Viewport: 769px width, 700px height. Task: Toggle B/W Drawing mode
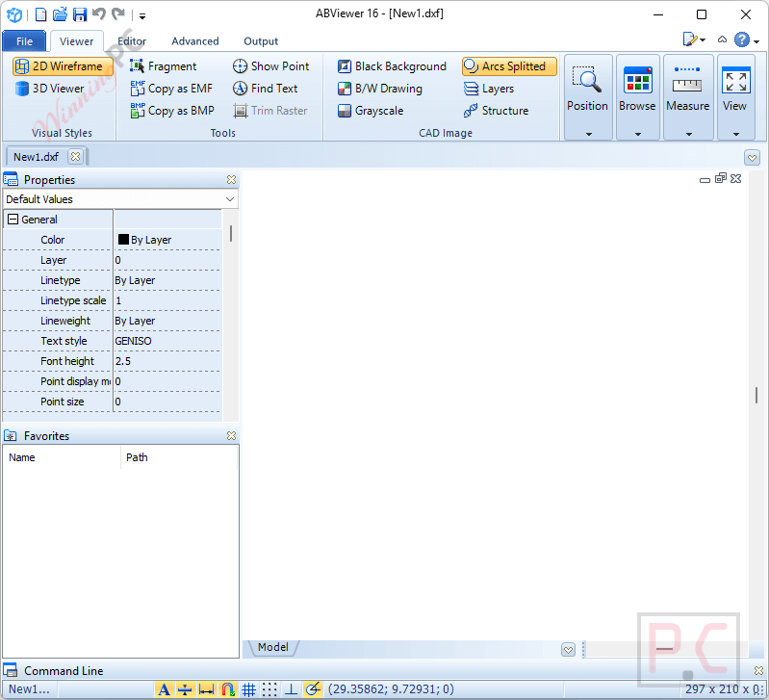[380, 89]
